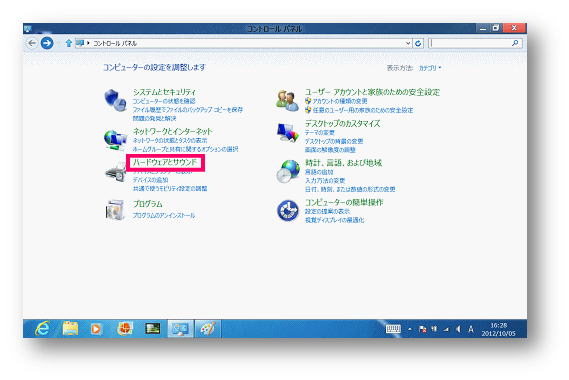Viewport: 569px width, 380px height.
Task: Click the Network and Internet globe icon
Action: click(115, 140)
